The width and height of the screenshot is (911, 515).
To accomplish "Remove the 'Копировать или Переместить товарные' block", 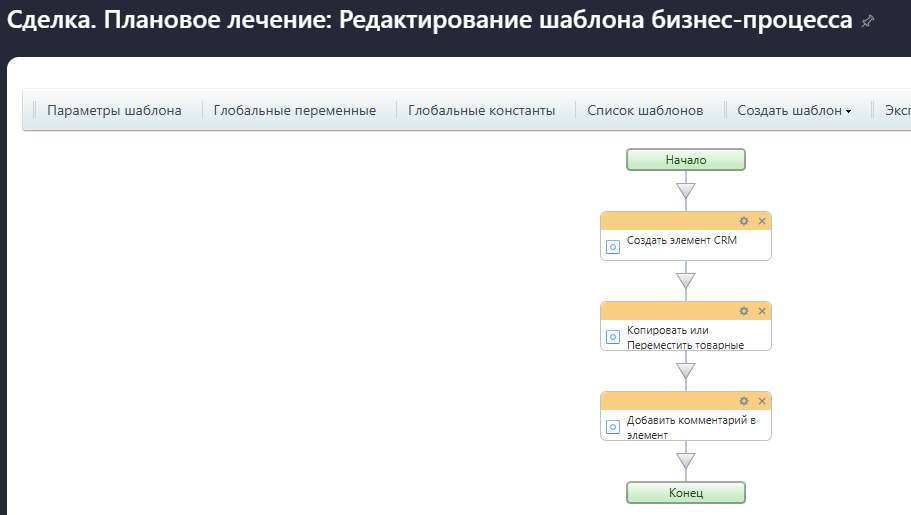I will point(761,311).
